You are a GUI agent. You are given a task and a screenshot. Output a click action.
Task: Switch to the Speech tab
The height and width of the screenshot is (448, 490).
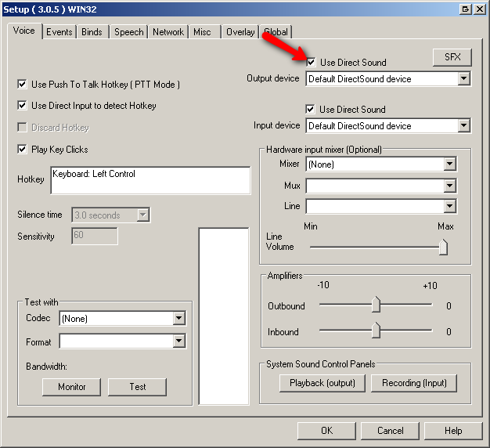pos(128,32)
